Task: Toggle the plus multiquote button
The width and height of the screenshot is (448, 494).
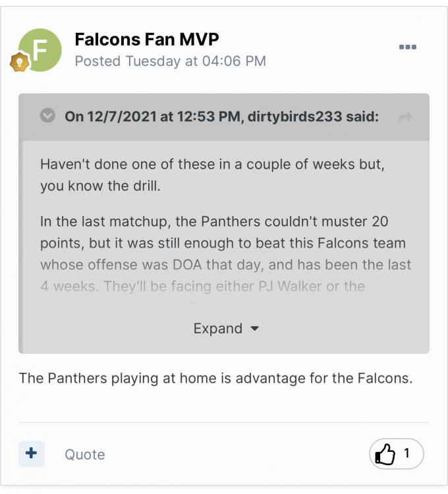Action: (x=31, y=454)
